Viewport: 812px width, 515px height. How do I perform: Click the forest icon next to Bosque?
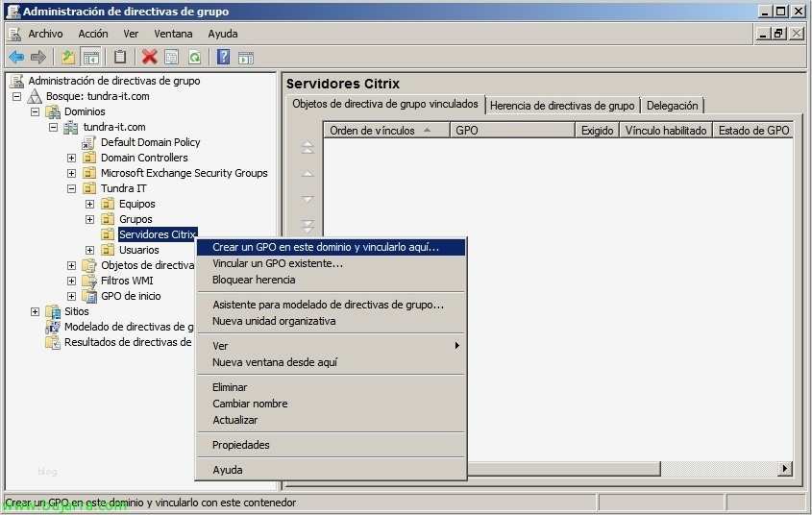click(x=35, y=96)
